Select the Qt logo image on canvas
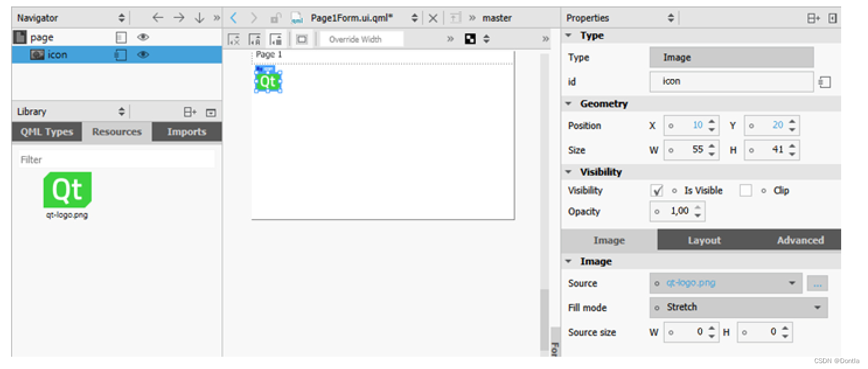 pyautogui.click(x=268, y=82)
